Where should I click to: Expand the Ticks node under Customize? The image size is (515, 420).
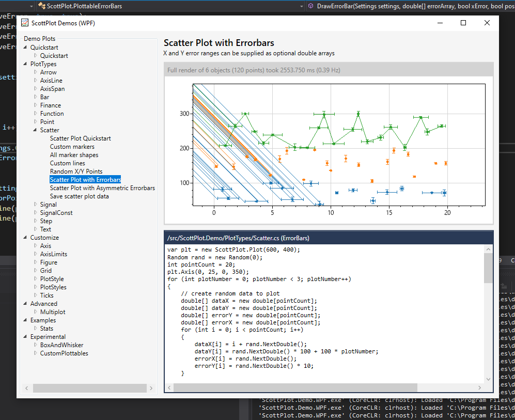[x=36, y=295]
